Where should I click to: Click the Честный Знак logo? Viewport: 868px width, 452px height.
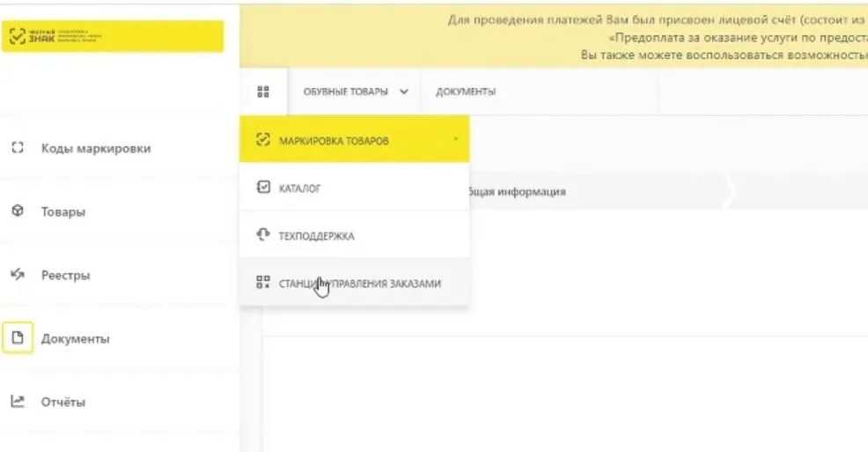click(113, 36)
